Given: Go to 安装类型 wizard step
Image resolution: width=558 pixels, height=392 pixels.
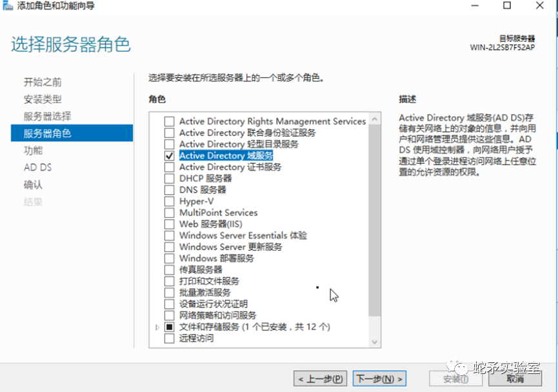Looking at the screenshot, I should pos(43,99).
